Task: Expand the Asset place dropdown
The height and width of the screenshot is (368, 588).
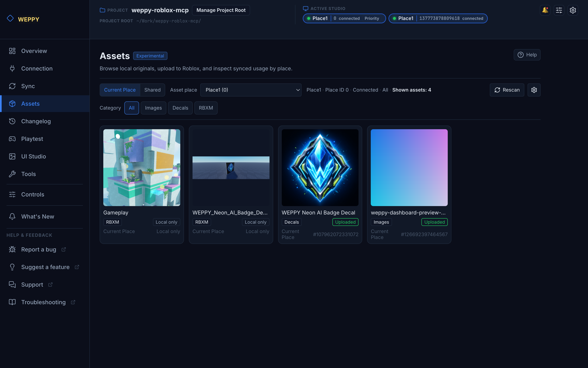Action: point(251,90)
